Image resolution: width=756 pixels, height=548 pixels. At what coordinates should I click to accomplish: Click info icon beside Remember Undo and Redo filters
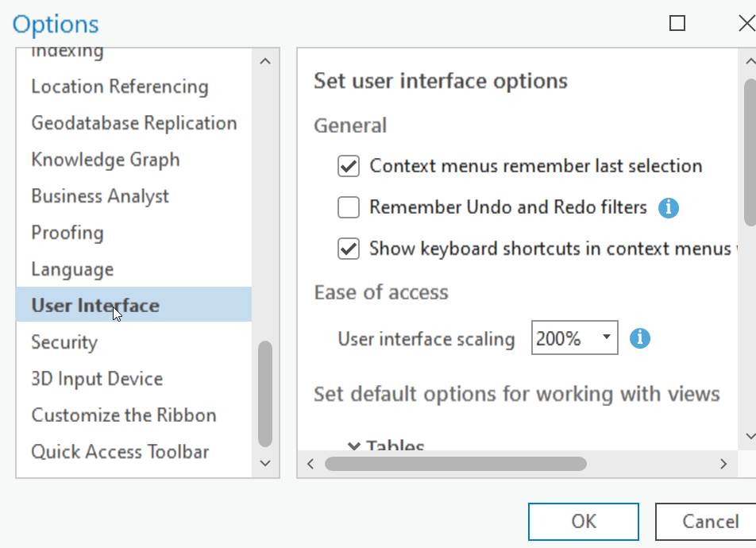pos(669,208)
